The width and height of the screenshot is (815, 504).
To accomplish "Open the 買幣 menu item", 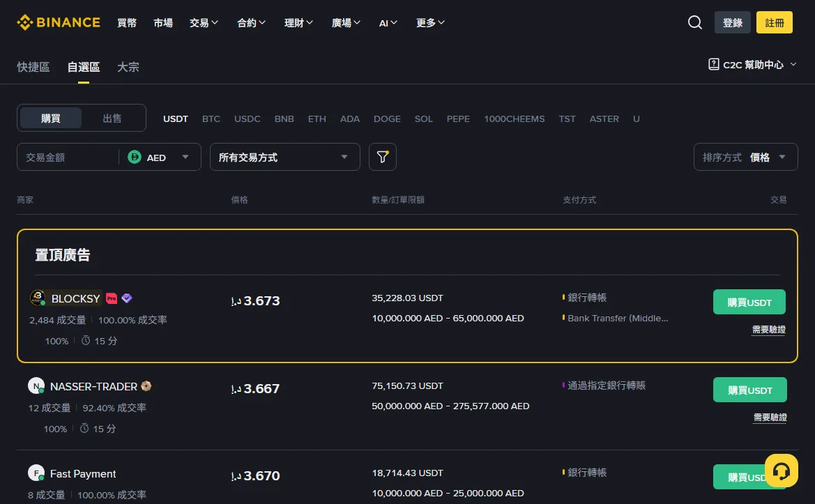I will coord(127,23).
